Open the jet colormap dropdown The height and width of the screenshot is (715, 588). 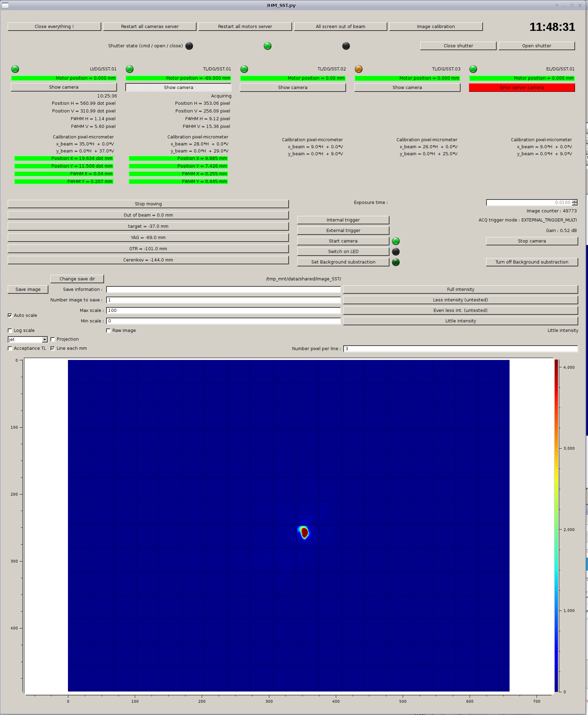coord(44,340)
